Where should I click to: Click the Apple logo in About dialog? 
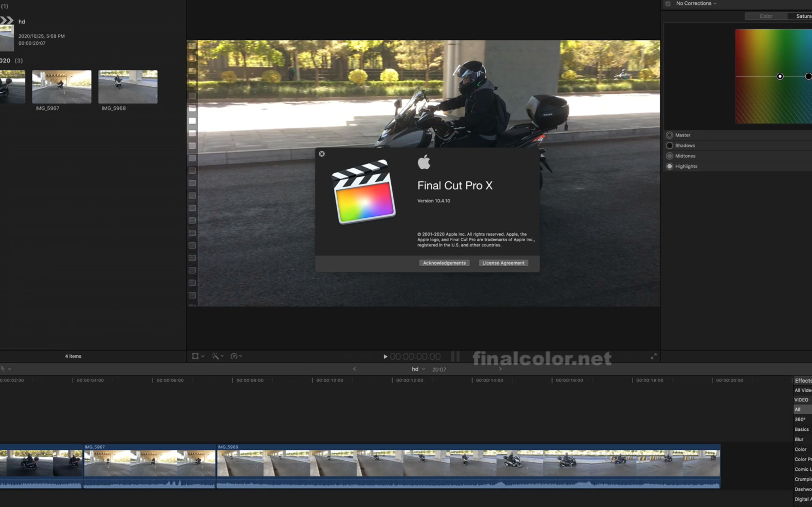(424, 162)
